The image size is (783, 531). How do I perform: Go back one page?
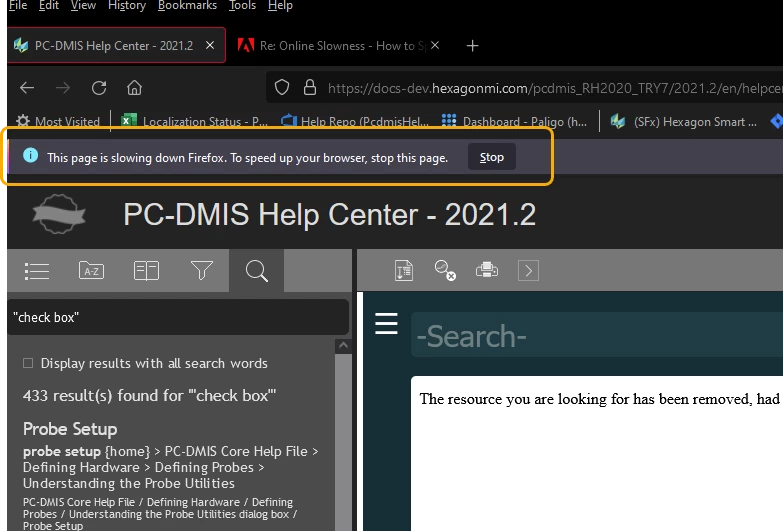coord(27,88)
